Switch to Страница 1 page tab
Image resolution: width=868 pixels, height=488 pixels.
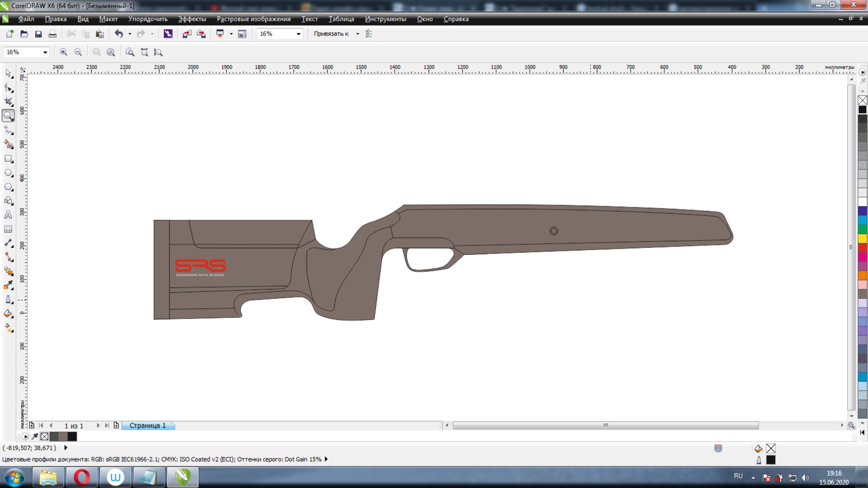coord(148,425)
